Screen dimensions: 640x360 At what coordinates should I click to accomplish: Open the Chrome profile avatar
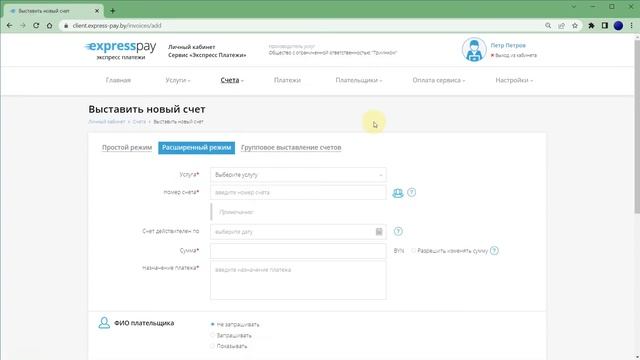(618, 25)
